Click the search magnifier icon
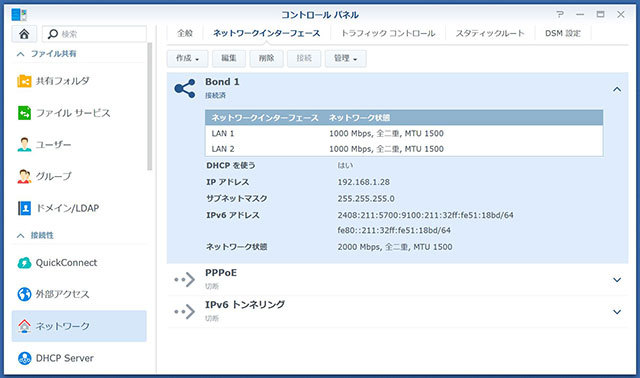Screen dimensions: 640x378 pos(53,34)
